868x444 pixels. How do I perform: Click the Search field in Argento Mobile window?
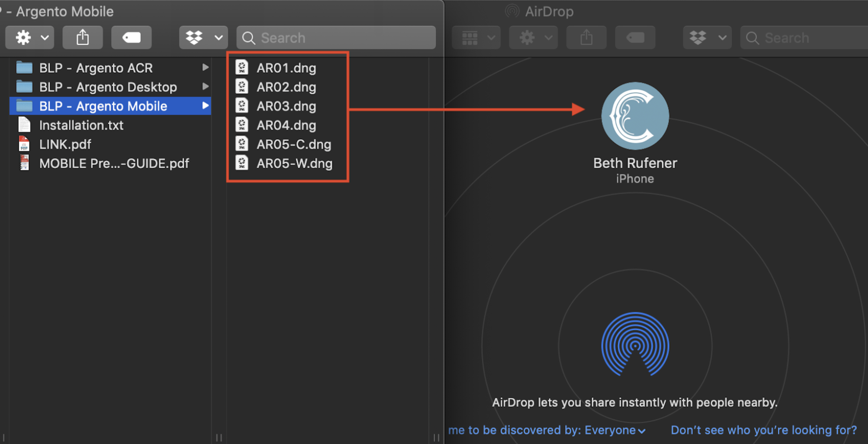(x=336, y=38)
